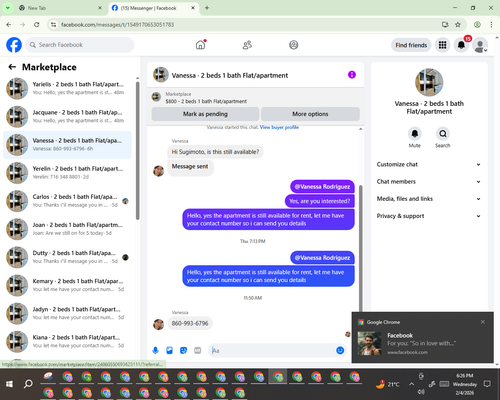Open Jacquane conversation in list
Screen dimensions: 500x400
point(68,117)
